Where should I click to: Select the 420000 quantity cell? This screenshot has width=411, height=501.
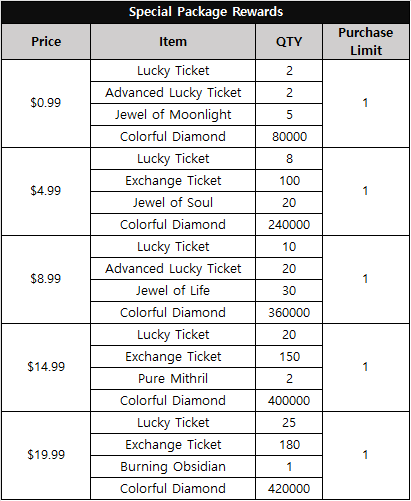pyautogui.click(x=289, y=489)
